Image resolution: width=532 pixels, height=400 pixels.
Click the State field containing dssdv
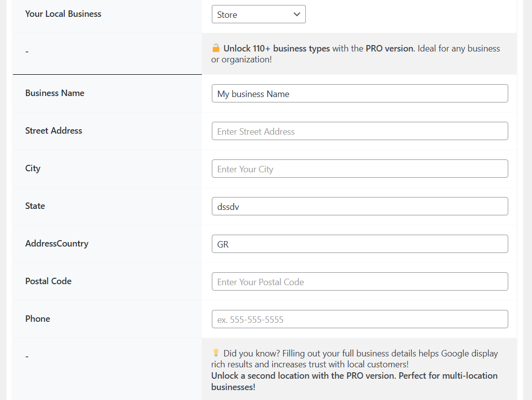point(359,206)
